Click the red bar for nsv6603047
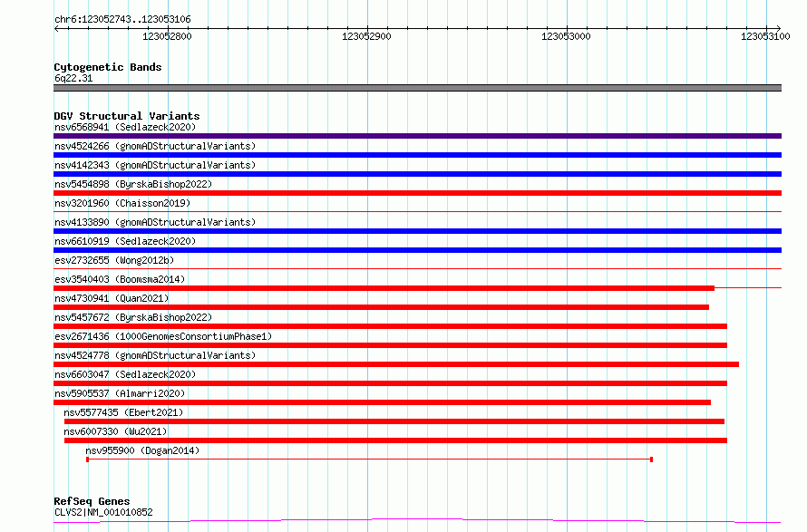 coord(390,383)
